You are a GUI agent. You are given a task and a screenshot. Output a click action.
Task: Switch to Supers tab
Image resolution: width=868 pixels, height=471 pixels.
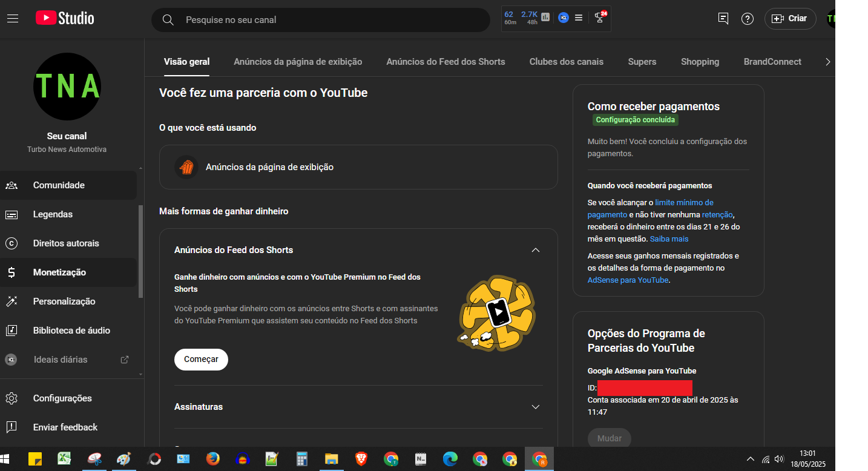click(642, 62)
